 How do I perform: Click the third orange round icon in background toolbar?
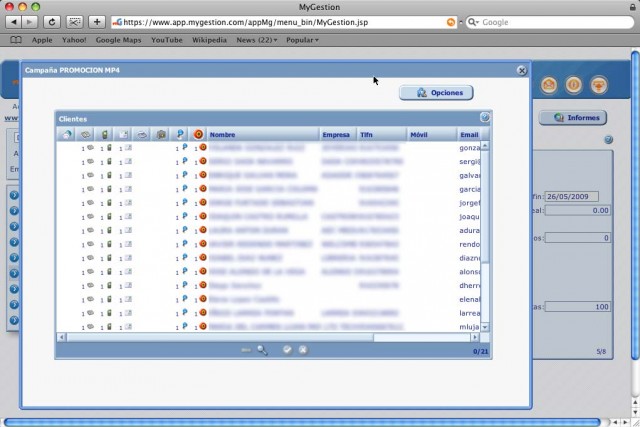coord(598,85)
